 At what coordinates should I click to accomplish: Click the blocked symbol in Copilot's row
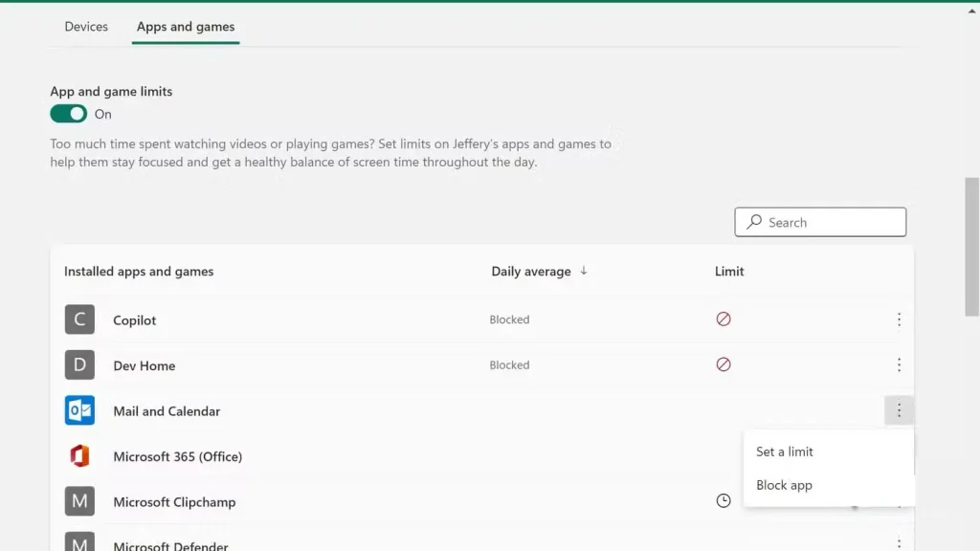[x=724, y=320]
